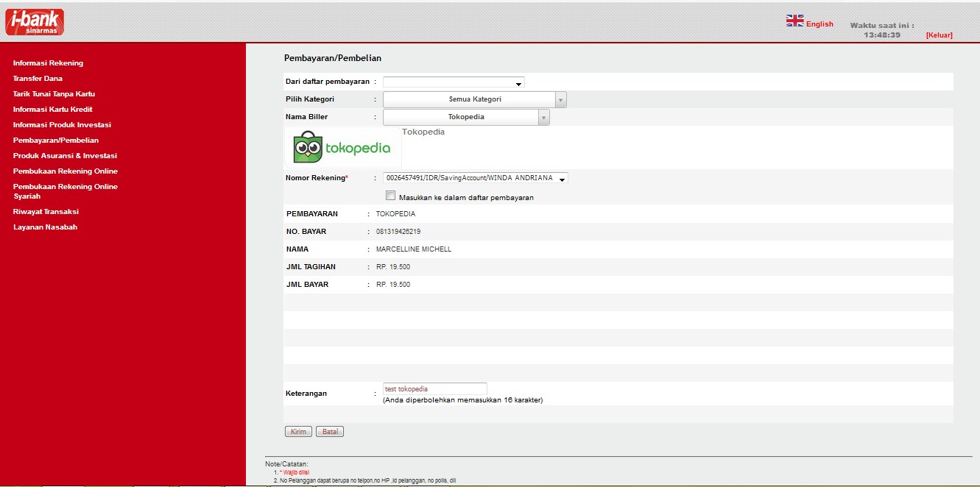The width and height of the screenshot is (980, 487).
Task: Click the i-bank Sinarmas logo
Action: point(35,22)
